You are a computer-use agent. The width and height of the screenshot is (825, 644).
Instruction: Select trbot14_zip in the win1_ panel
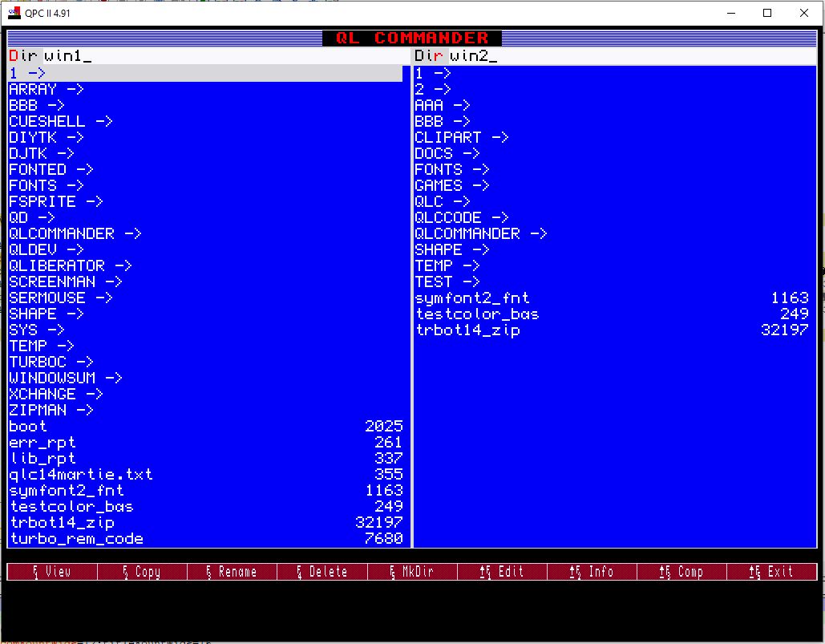pyautogui.click(x=206, y=522)
